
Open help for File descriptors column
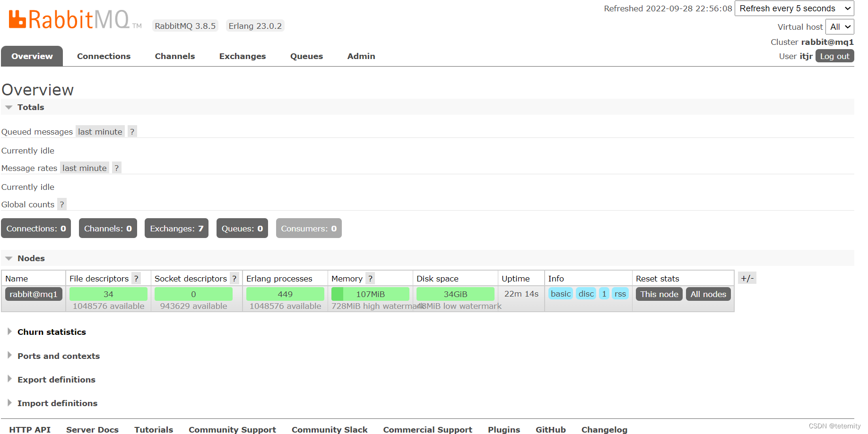(x=136, y=279)
